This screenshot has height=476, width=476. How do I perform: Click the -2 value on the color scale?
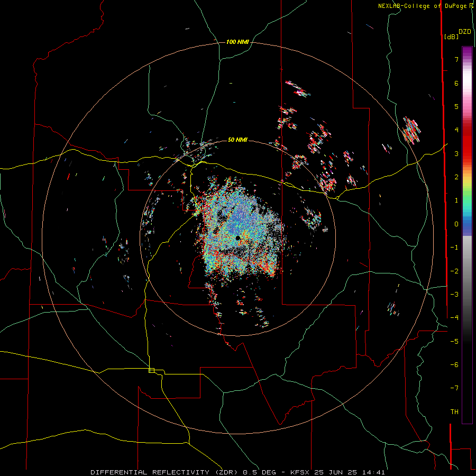click(x=454, y=271)
